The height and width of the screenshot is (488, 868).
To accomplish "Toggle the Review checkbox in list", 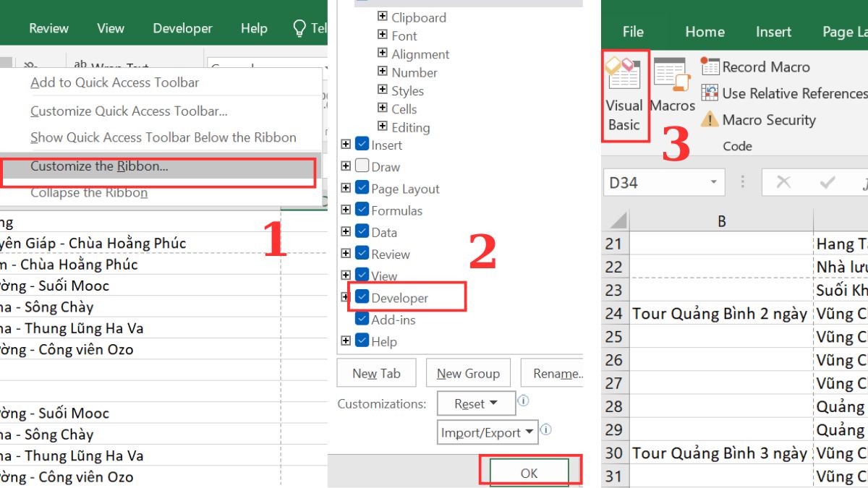I will (362, 253).
